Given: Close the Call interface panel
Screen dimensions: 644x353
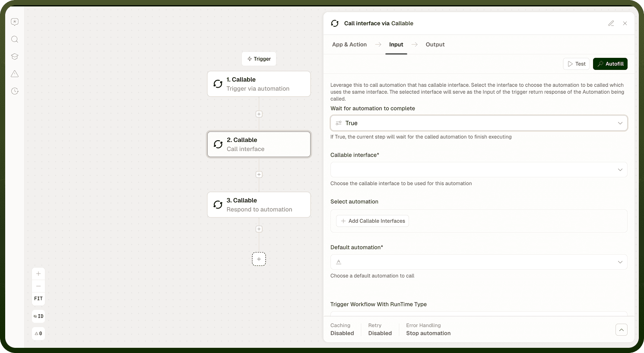Looking at the screenshot, I should pos(625,23).
